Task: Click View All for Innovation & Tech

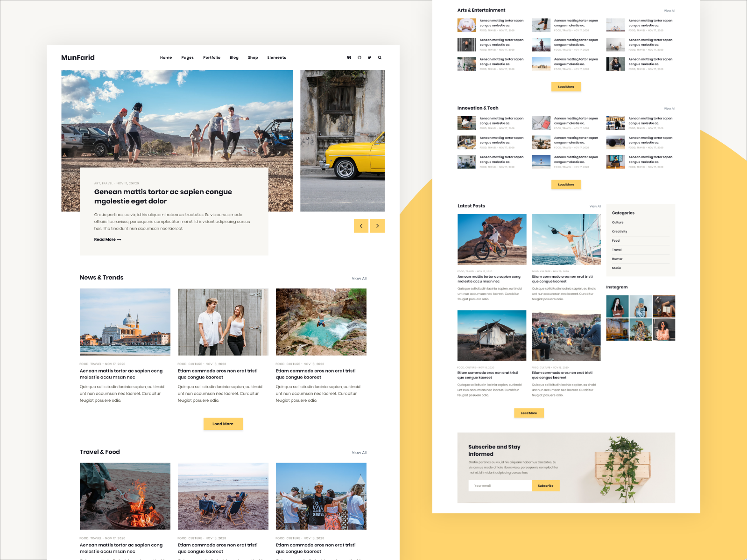Action: (669, 109)
